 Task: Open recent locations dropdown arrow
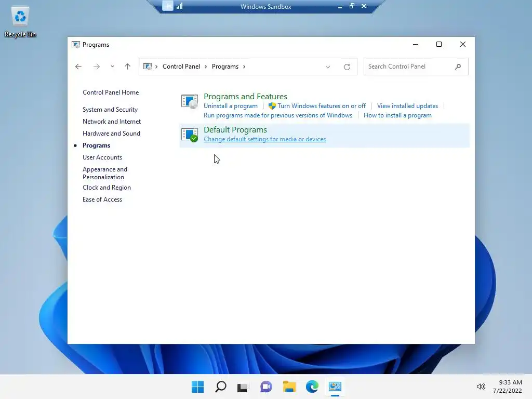tap(112, 66)
